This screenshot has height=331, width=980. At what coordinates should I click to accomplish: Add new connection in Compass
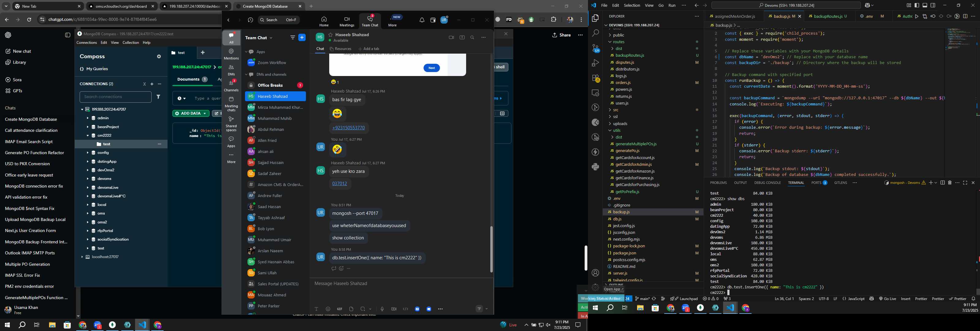tap(152, 84)
